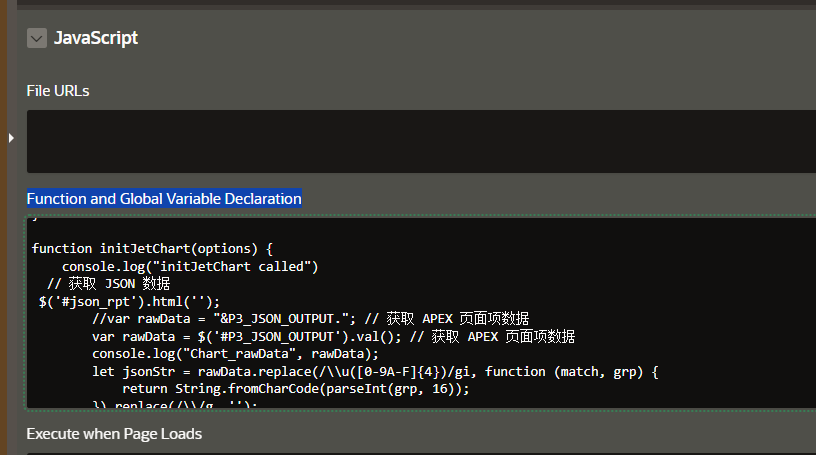This screenshot has height=455, width=816.
Task: Place cursor in $('#json_rpt').html('') line
Action: pos(129,301)
